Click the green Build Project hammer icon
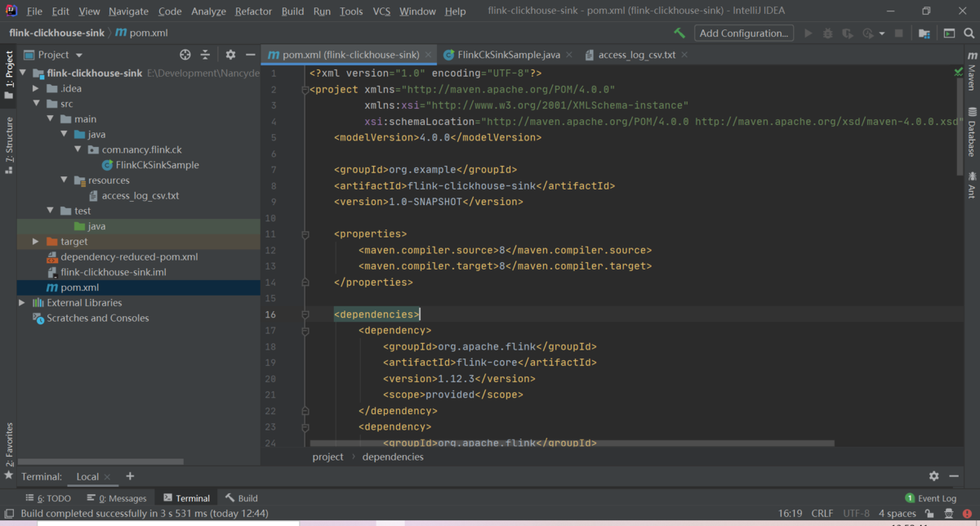This screenshot has height=526, width=980. 679,33
